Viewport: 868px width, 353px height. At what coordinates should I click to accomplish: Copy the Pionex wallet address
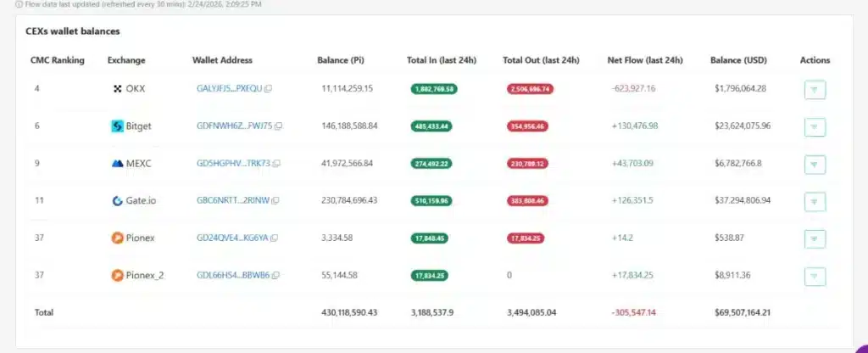coord(274,238)
